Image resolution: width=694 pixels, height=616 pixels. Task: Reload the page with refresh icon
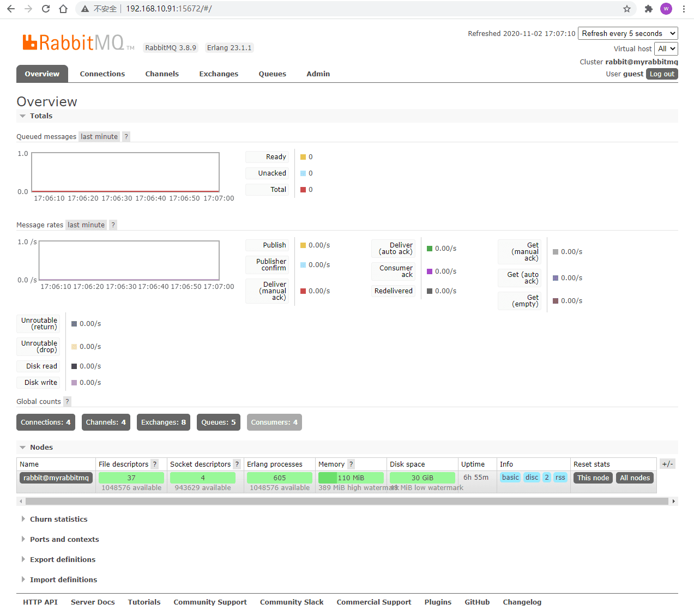pos(46,9)
